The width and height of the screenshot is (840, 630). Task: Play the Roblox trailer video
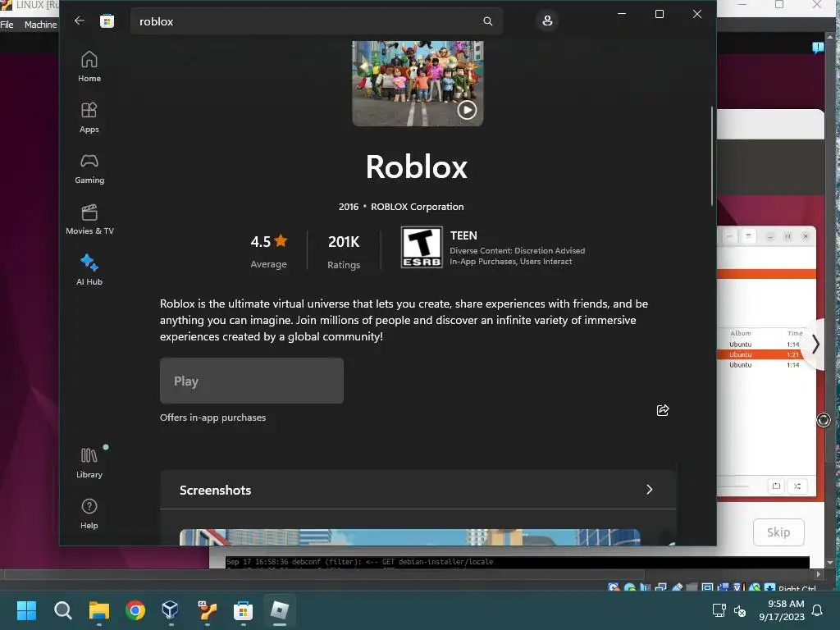click(467, 110)
